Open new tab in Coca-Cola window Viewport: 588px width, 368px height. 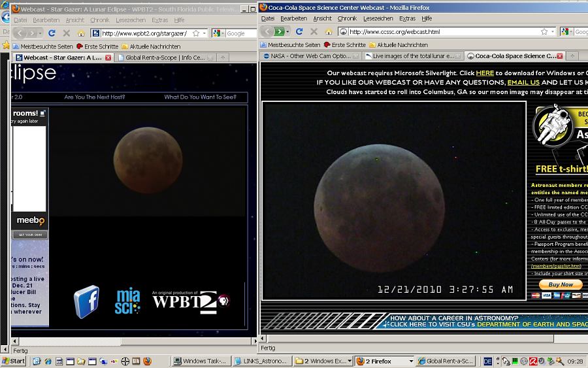tap(572, 56)
